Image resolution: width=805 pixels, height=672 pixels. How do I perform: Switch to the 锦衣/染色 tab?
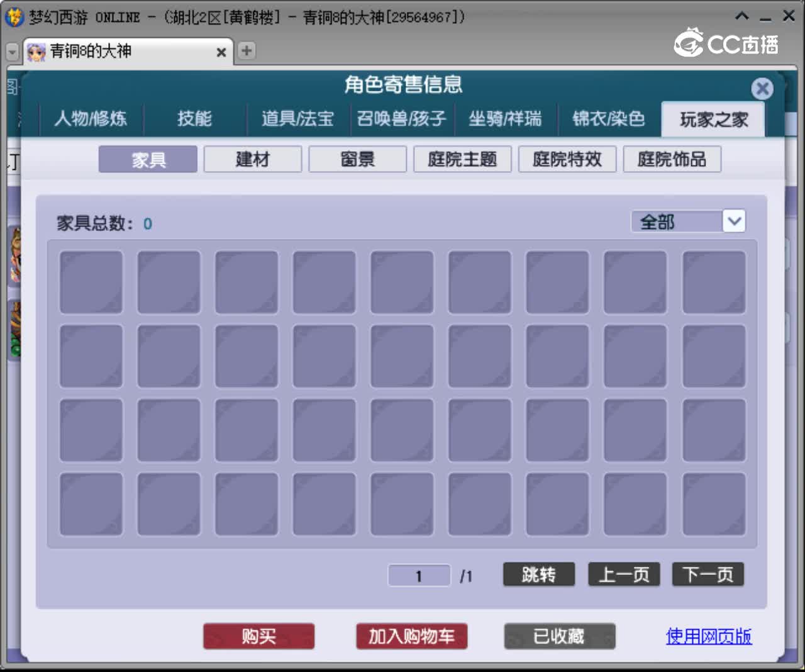[x=609, y=118]
